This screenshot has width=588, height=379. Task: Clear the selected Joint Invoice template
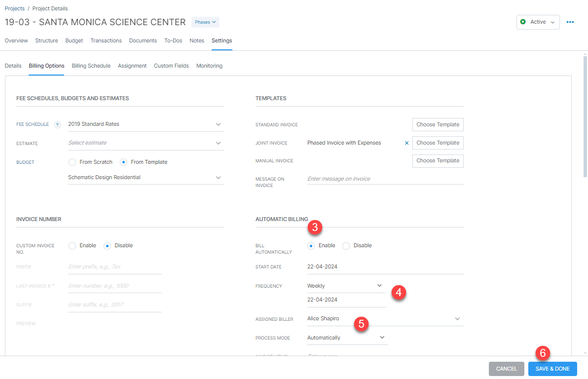tap(406, 143)
